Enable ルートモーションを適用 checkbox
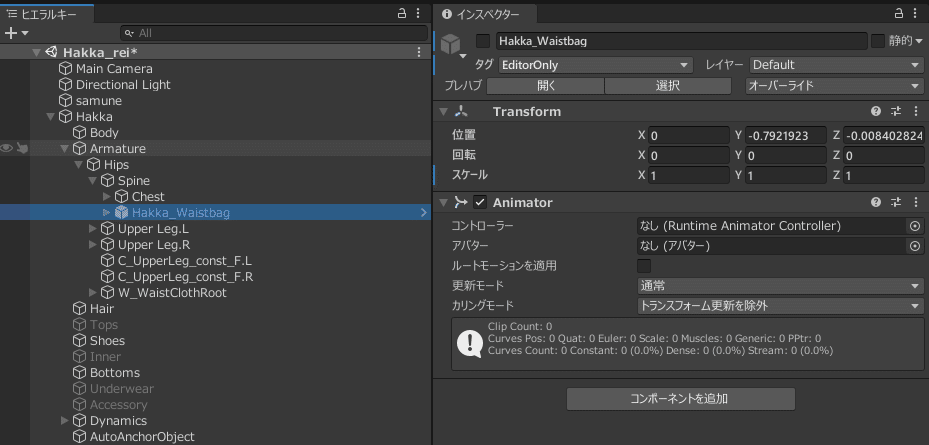The image size is (929, 445). [x=644, y=266]
